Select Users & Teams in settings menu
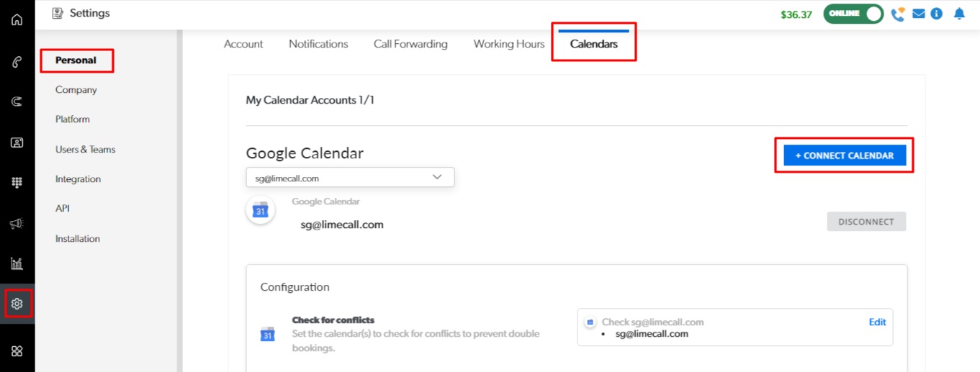The image size is (980, 372). point(85,150)
